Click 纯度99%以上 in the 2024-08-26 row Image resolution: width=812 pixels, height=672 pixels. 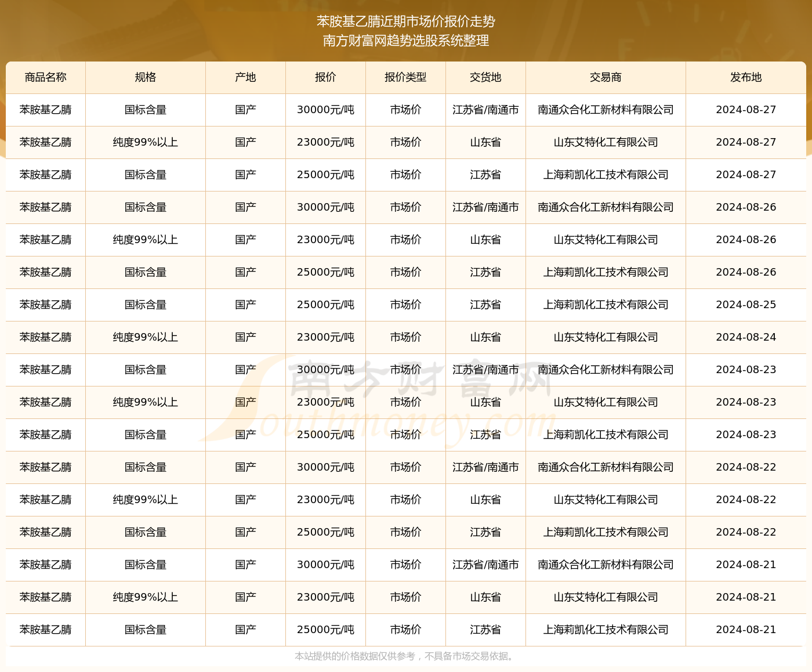pos(145,240)
